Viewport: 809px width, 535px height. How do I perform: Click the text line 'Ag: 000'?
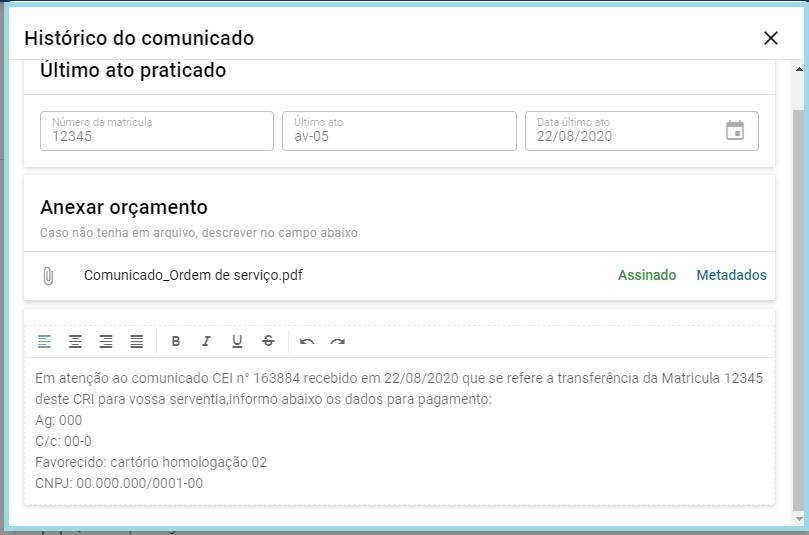tap(59, 420)
